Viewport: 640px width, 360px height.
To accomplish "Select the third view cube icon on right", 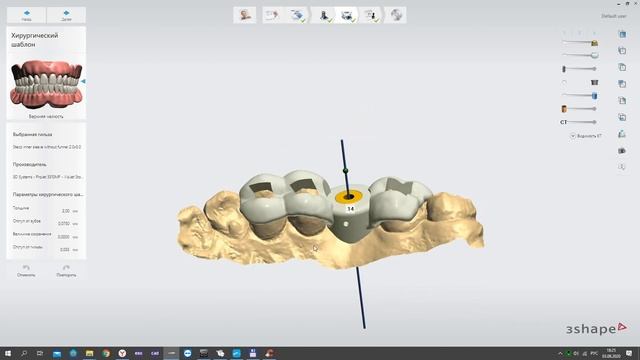I will tap(622, 67).
